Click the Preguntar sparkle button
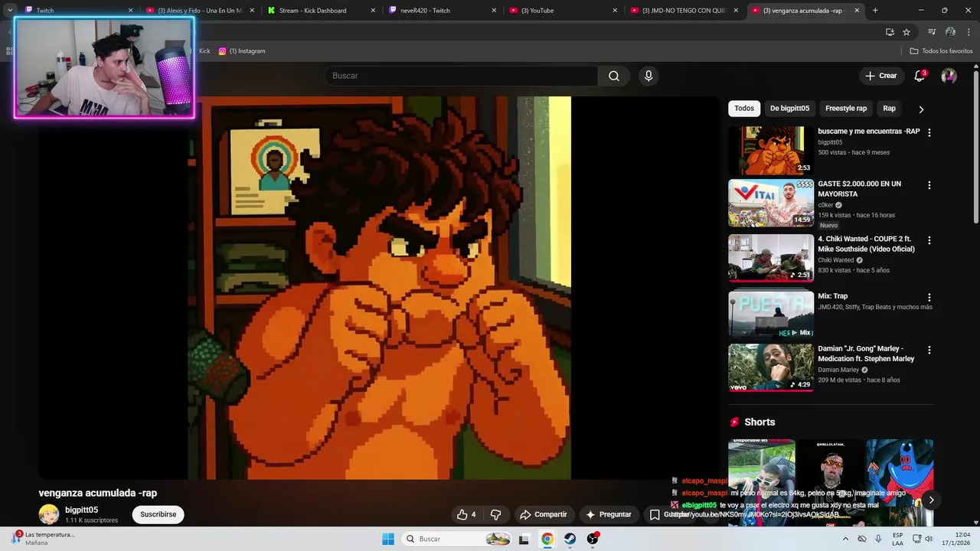The image size is (980, 551). coord(608,514)
